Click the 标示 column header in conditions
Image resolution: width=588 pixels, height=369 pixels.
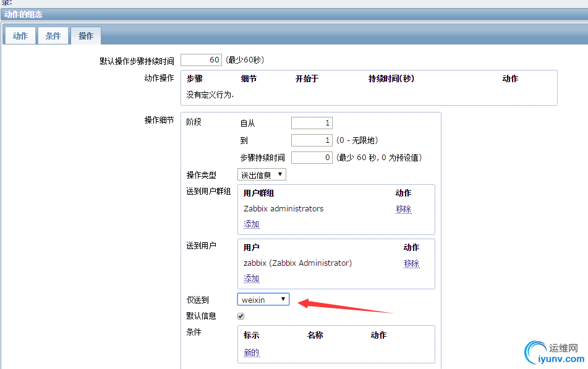[x=251, y=335]
